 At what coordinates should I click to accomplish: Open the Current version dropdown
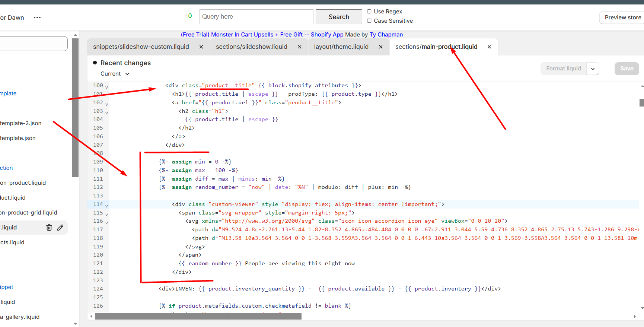pyautogui.click(x=115, y=74)
